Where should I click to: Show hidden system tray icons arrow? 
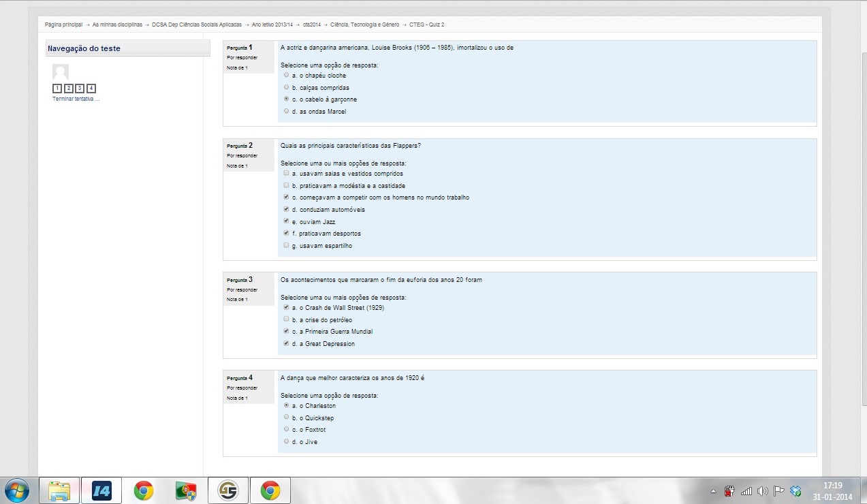713,491
